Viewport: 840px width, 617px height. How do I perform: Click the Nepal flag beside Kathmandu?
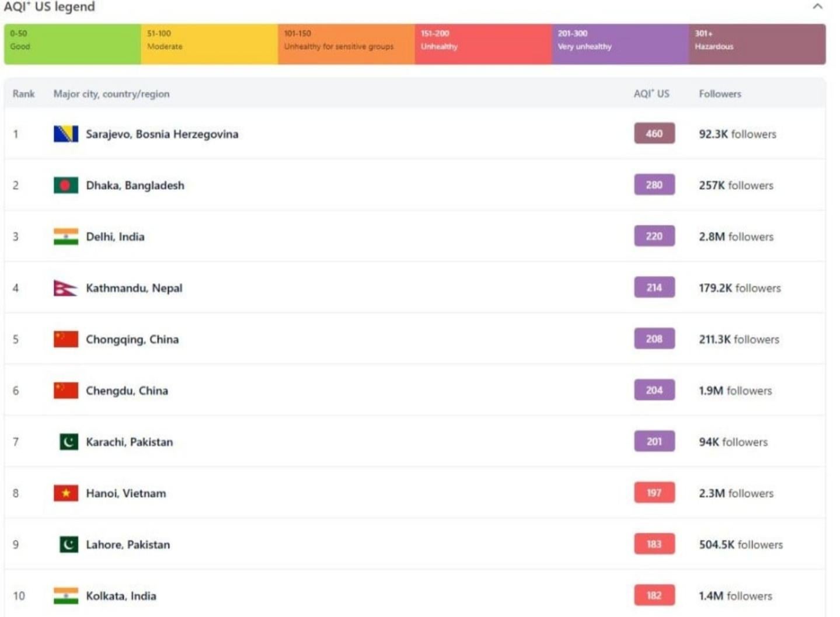coord(65,288)
